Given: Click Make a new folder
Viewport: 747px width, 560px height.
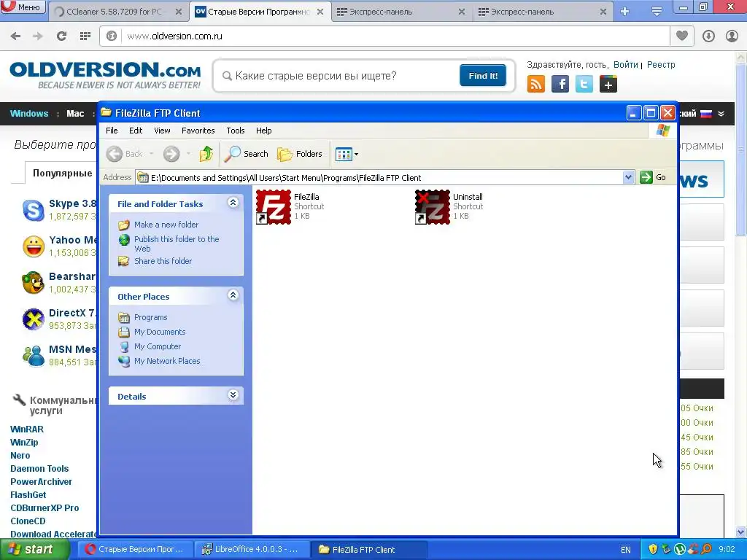Looking at the screenshot, I should (166, 225).
